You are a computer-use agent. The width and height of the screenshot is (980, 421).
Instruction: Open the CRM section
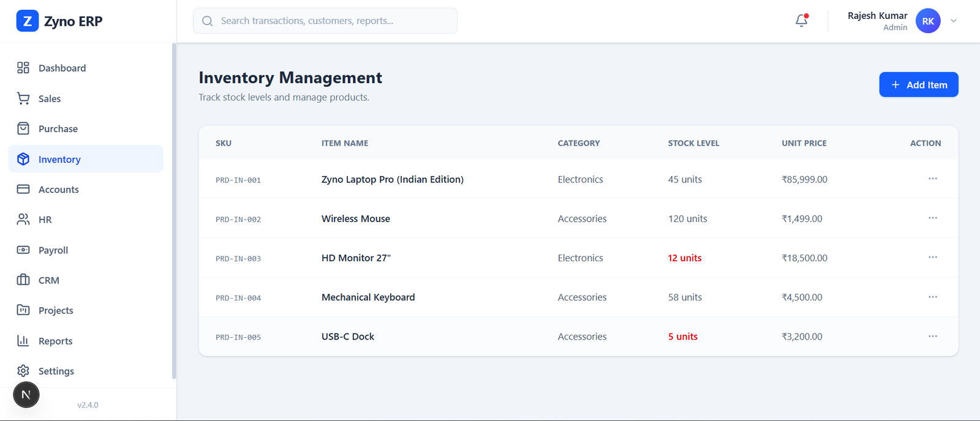point(49,280)
